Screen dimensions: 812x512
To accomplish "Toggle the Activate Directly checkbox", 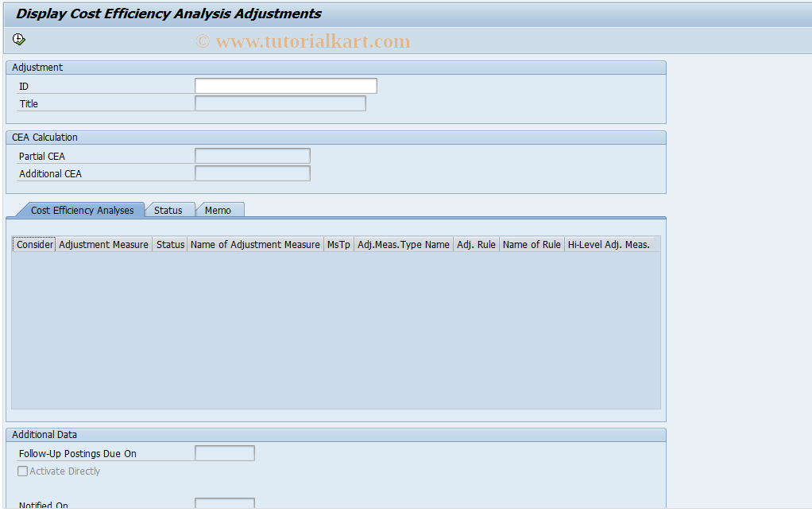I will [23, 471].
